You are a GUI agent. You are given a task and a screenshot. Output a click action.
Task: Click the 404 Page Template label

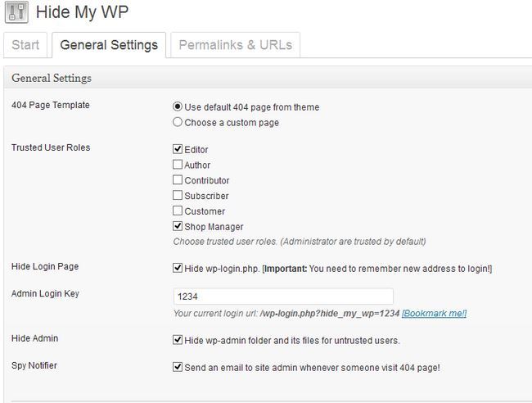point(51,105)
